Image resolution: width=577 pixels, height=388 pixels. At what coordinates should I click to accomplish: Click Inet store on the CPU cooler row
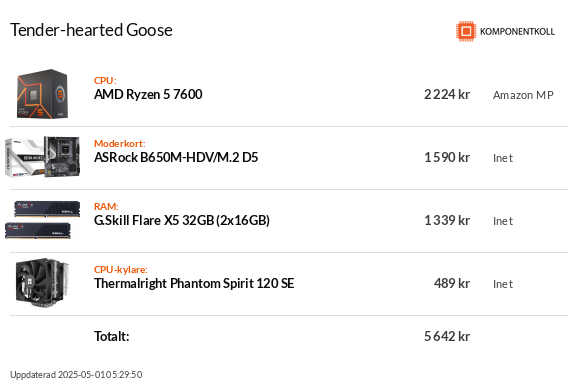503,284
